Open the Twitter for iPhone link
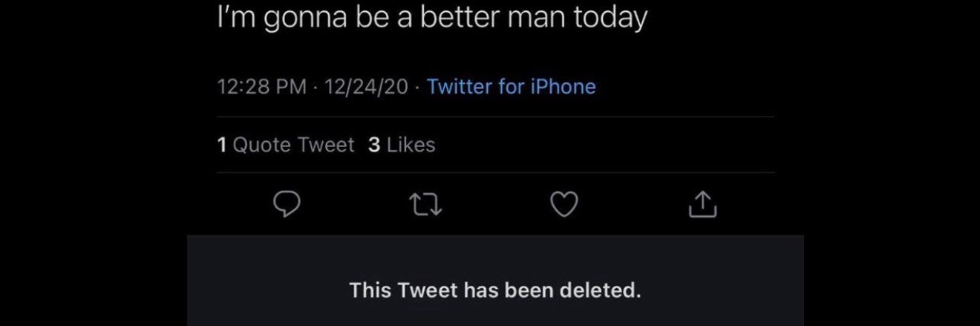Image resolution: width=980 pixels, height=326 pixels. coord(512,87)
